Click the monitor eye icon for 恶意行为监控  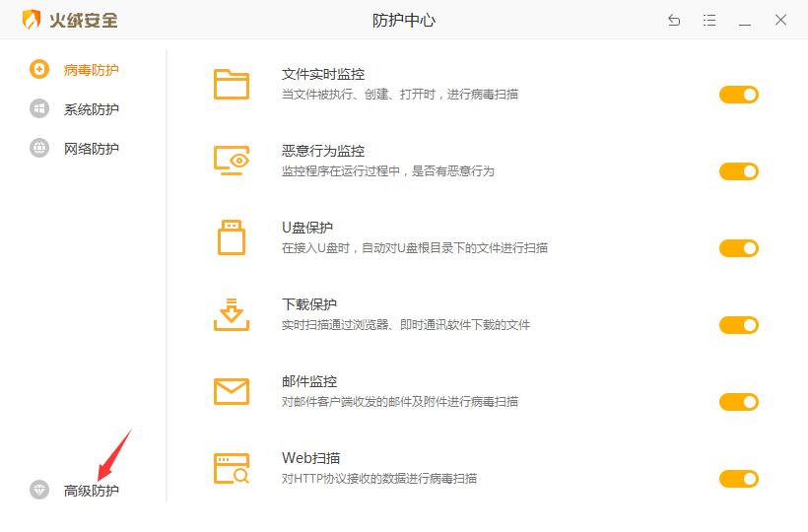232,161
